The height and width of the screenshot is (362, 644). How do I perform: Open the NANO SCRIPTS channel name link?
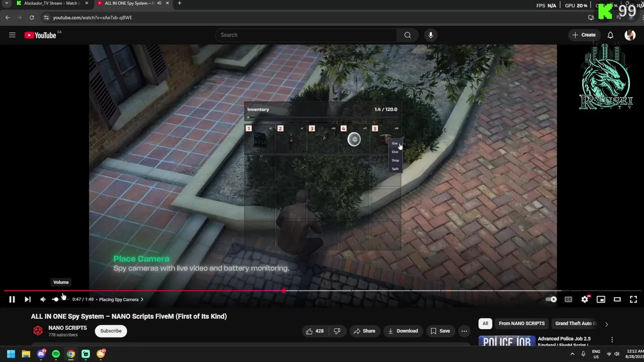coord(67,328)
